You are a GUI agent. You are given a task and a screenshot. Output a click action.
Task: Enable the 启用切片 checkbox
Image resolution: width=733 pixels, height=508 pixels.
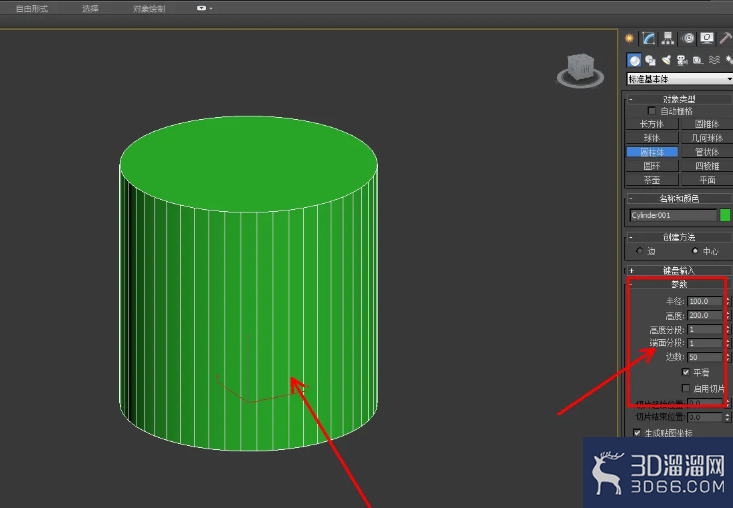685,388
